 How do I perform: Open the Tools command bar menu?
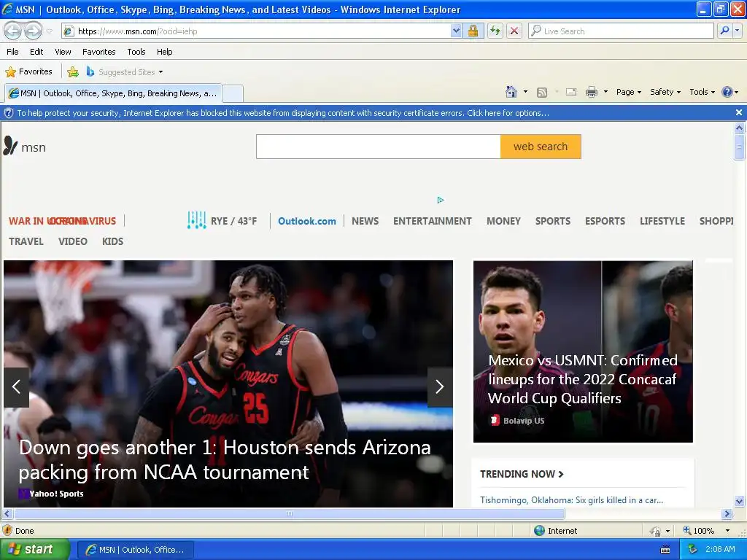click(702, 92)
